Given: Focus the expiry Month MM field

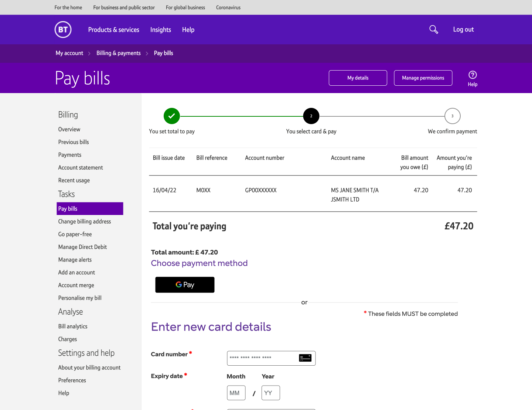Looking at the screenshot, I should (x=236, y=393).
